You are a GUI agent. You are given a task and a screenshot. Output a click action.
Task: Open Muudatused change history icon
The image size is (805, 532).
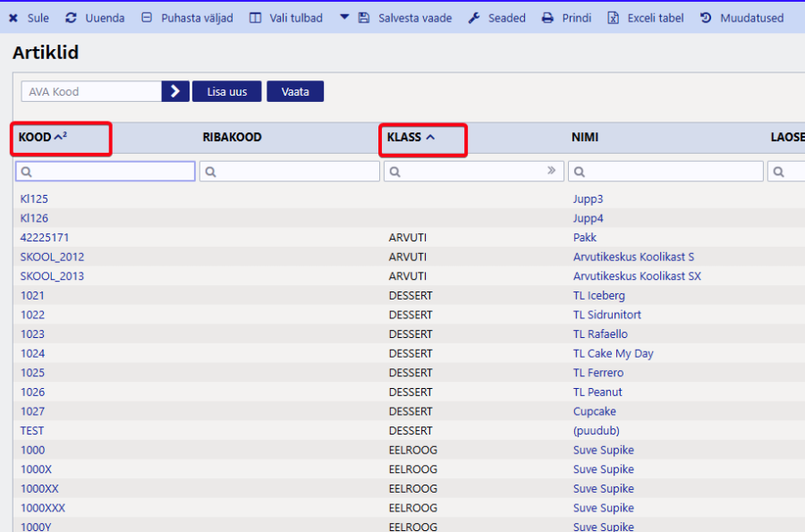pos(706,18)
